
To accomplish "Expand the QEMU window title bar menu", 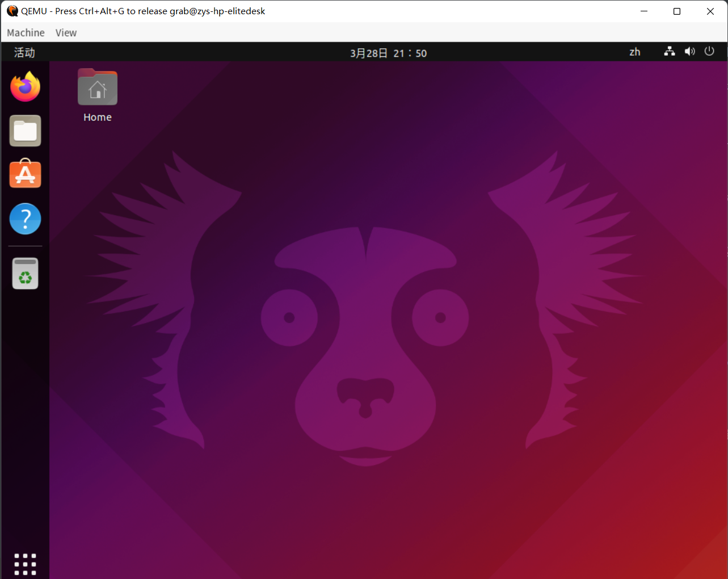I will (x=11, y=11).
